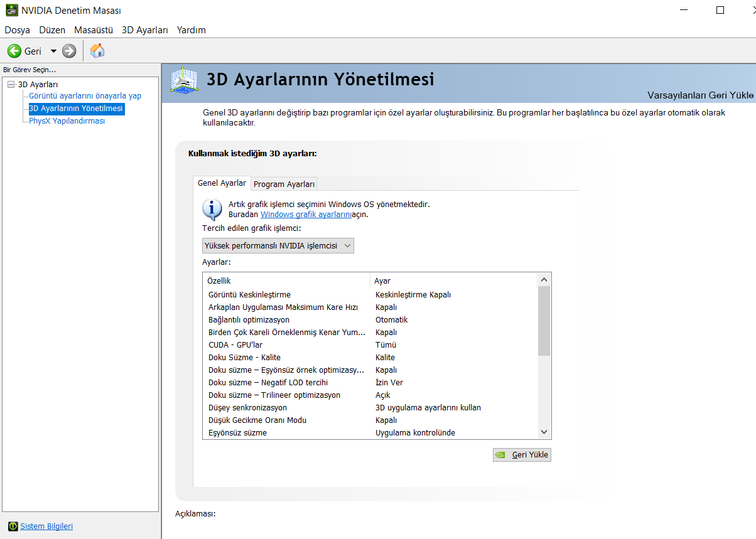Select Birden Çok Kareli Örneklenmiş Kenar row

370,332
